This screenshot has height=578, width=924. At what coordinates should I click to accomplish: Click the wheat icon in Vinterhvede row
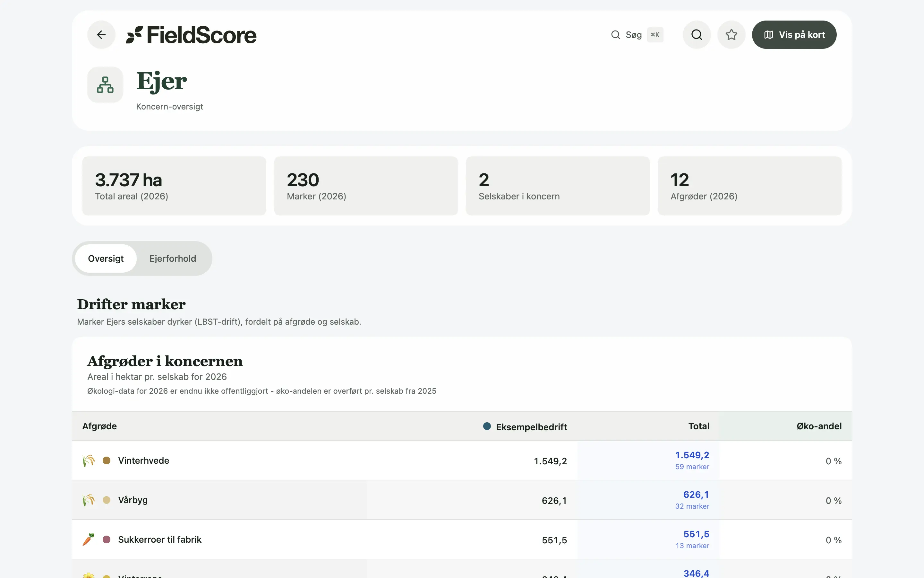pyautogui.click(x=89, y=461)
